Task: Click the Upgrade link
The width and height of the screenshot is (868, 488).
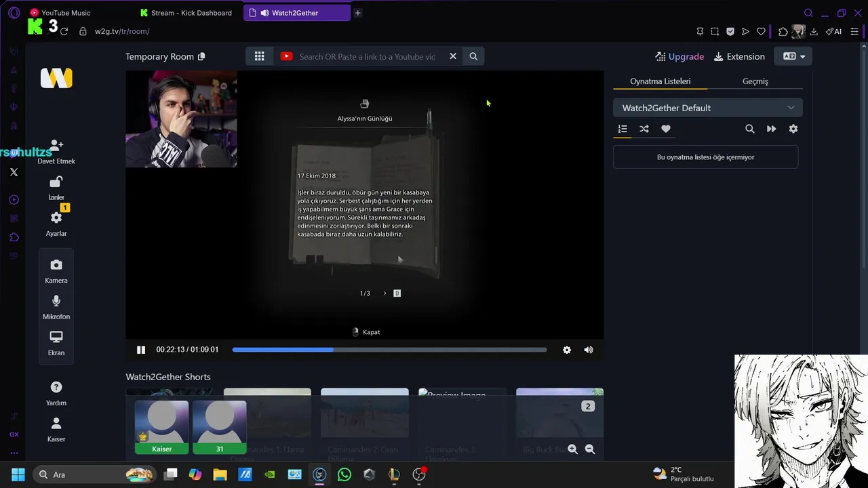Action: (x=679, y=56)
